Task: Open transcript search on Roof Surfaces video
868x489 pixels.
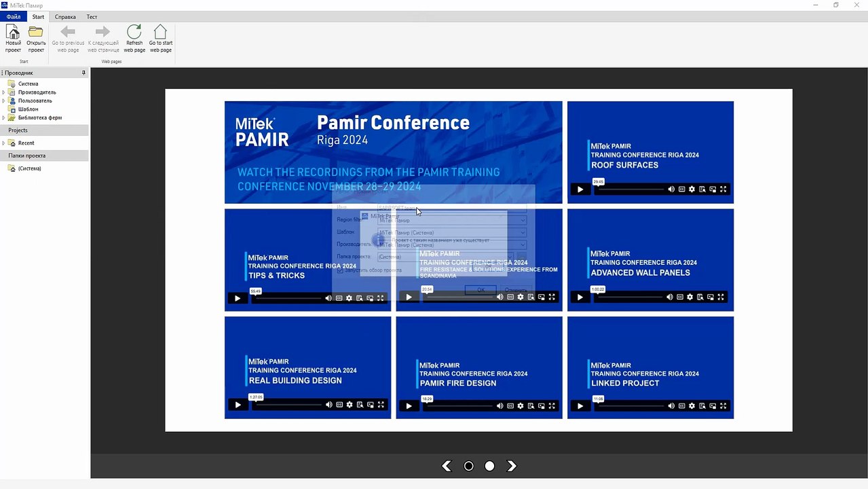Action: coord(702,189)
